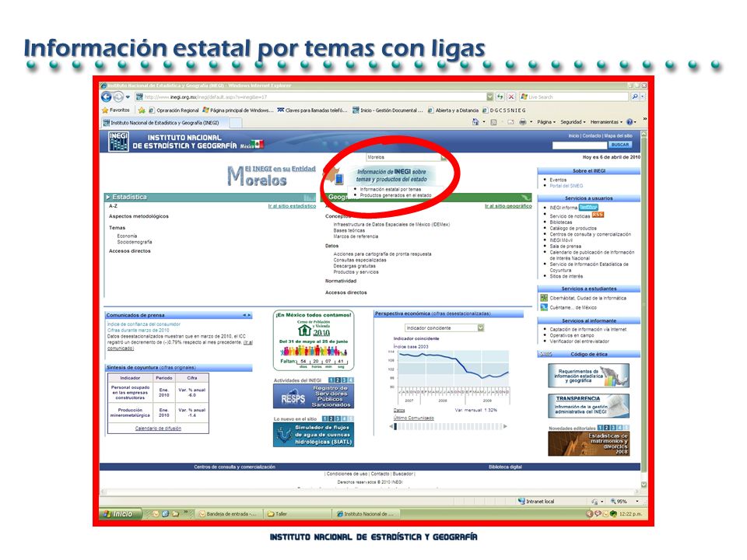Click the INEGI logo in header
The height and width of the screenshot is (560, 747).
pyautogui.click(x=118, y=142)
